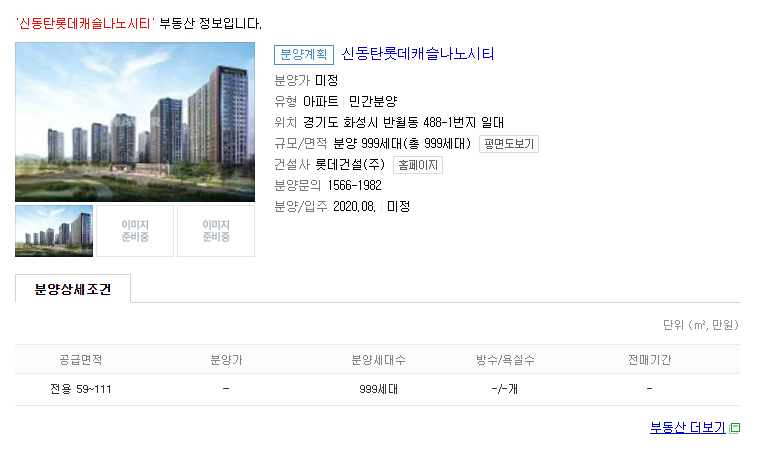Click the 미정 value next to 분양가
760x456 pixels.
point(327,80)
